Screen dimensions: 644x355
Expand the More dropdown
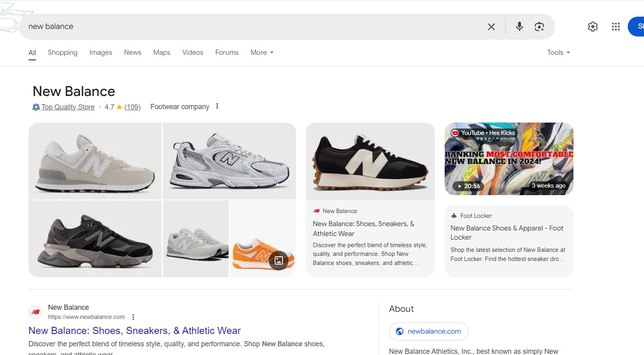tap(262, 52)
